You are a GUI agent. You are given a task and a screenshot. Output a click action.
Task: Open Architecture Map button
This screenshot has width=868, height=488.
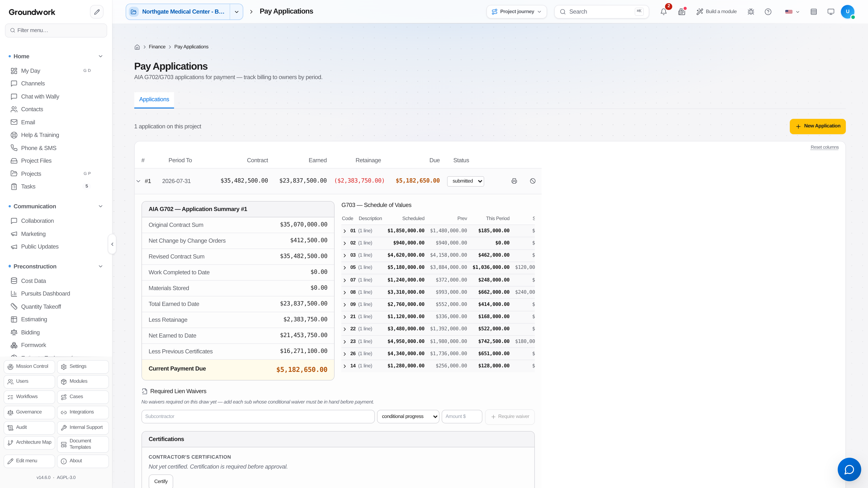(29, 443)
